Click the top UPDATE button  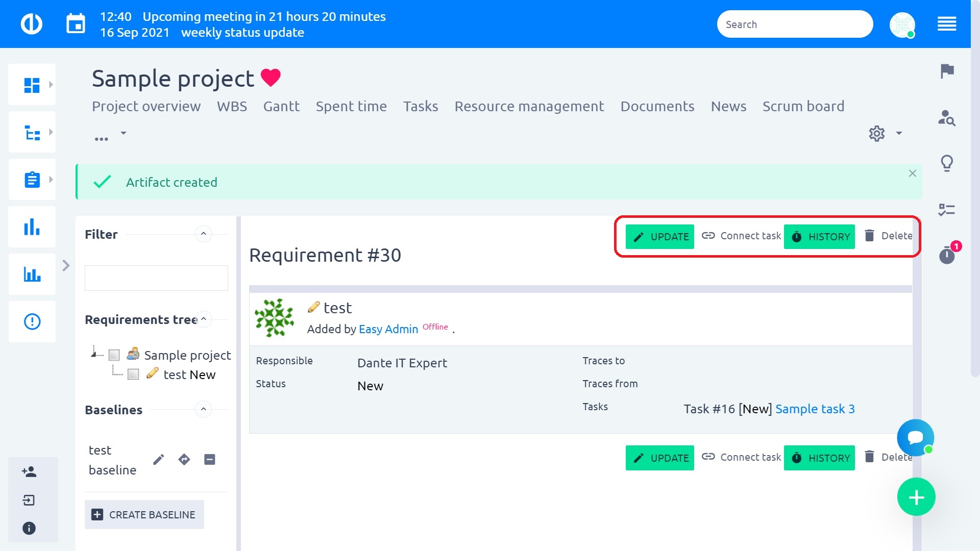click(659, 237)
